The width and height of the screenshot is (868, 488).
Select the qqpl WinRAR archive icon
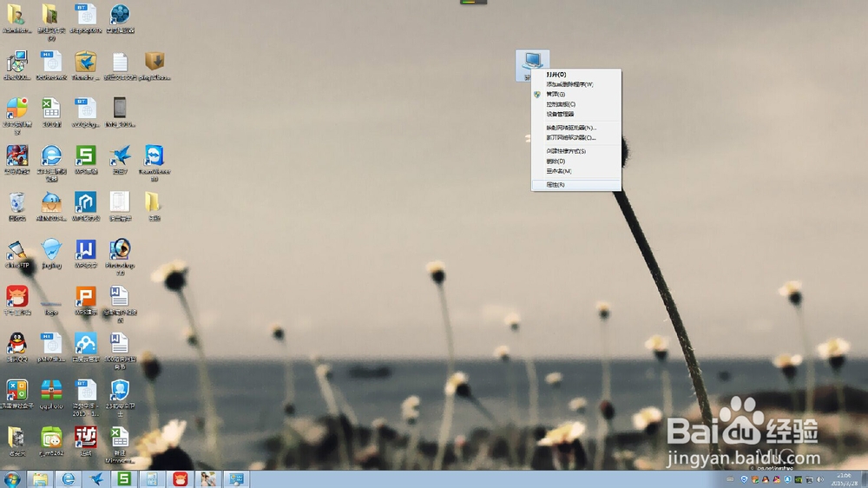click(51, 394)
